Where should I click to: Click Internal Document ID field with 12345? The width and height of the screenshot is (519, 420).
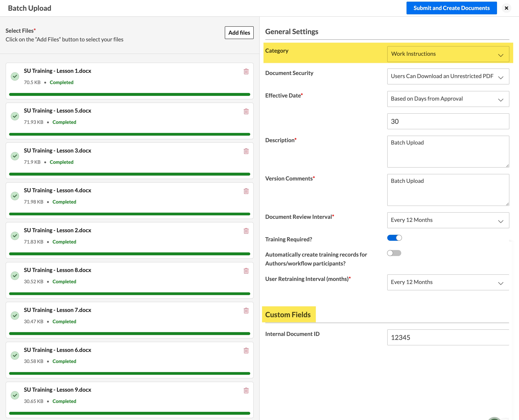[448, 337]
